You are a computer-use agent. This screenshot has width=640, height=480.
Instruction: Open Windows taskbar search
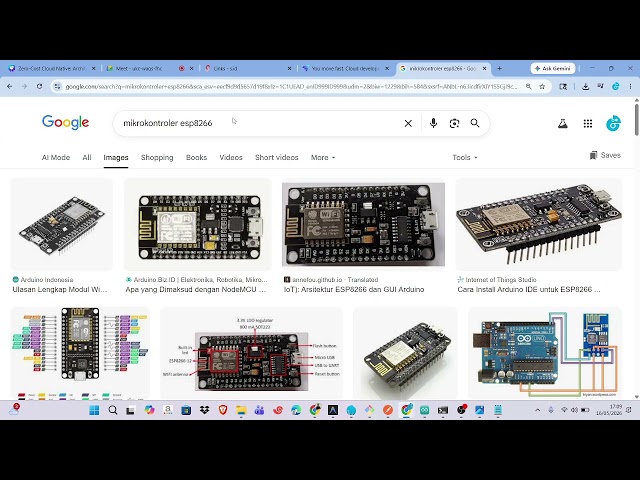coord(113,410)
